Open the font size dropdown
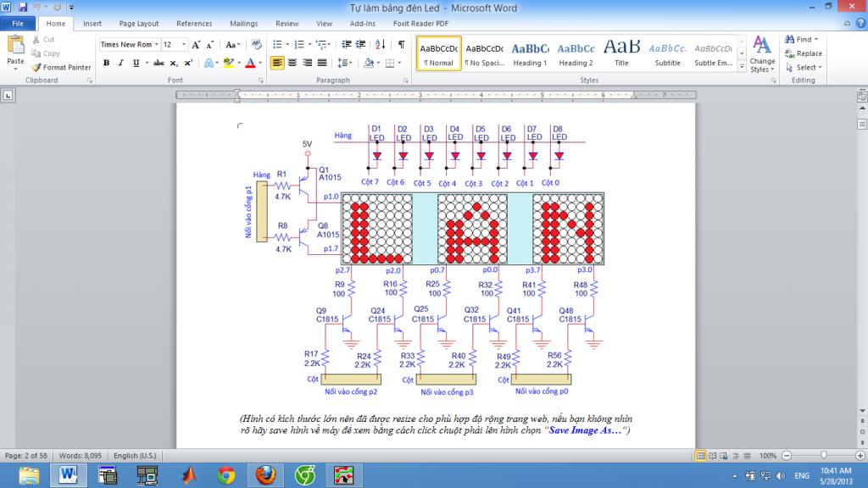 [x=184, y=45]
